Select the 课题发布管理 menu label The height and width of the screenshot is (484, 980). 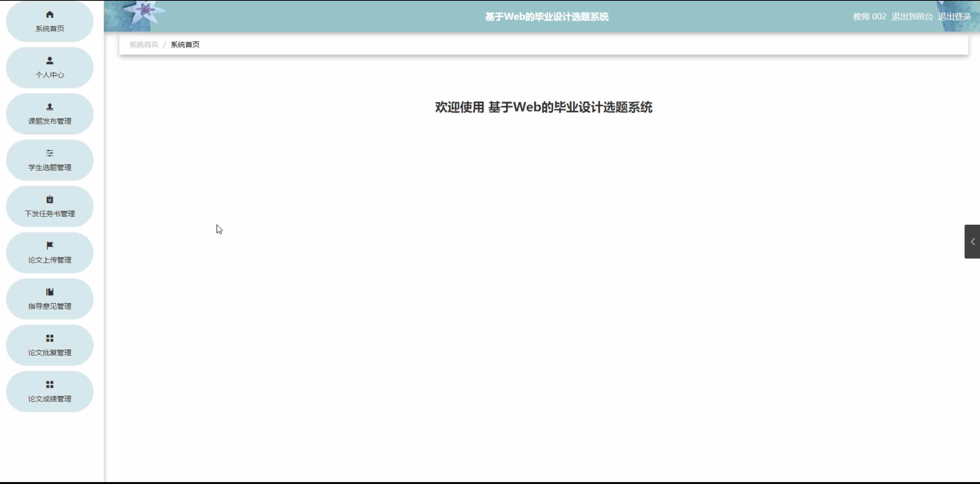(x=50, y=121)
